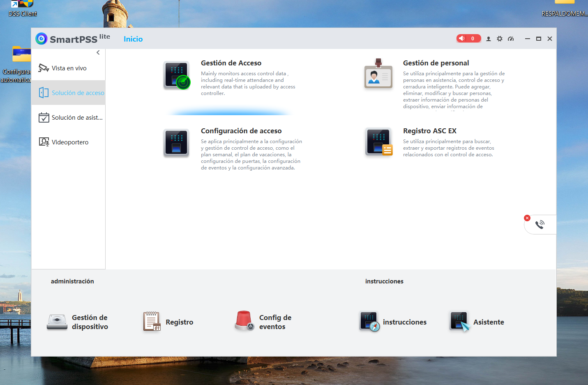
Task: Click the Solución de asist... calendar icon
Action: pos(44,118)
